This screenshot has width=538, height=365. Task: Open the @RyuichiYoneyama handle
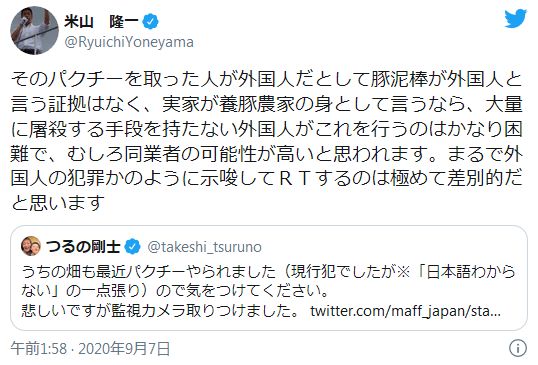tap(129, 42)
